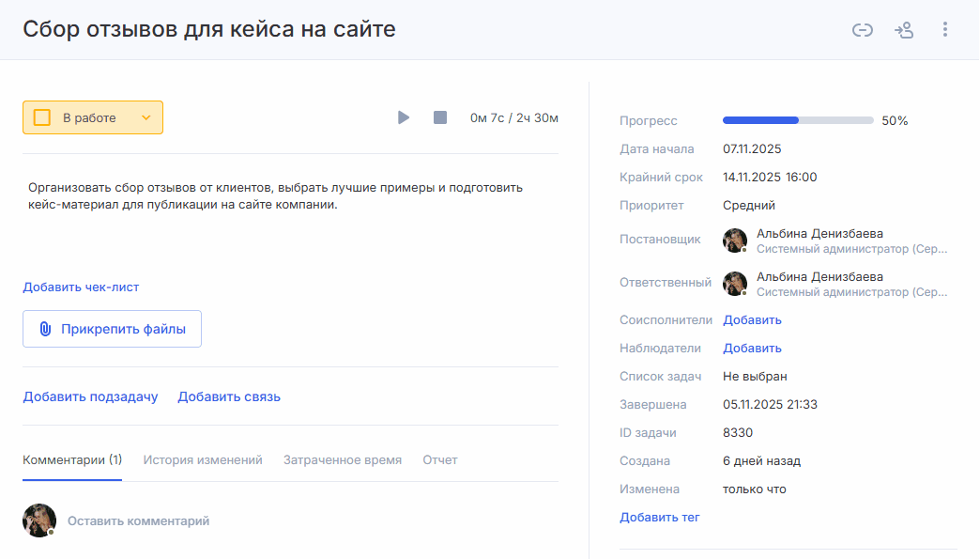Click the «Добавить подзадачу» link

coord(90,396)
